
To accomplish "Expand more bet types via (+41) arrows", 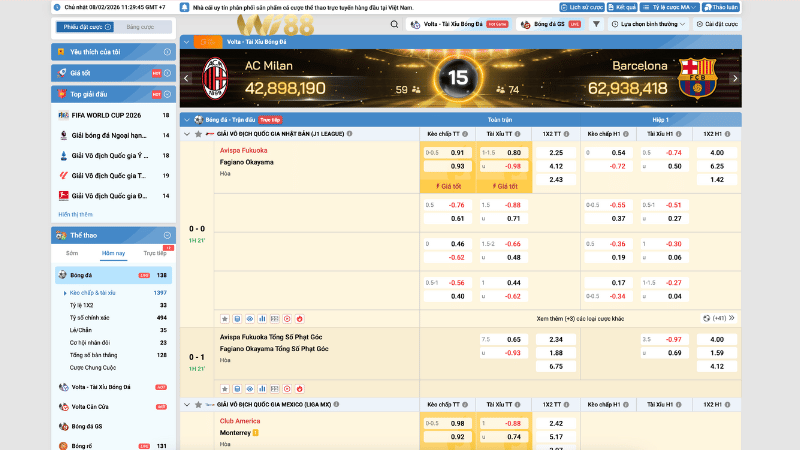I will [x=732, y=318].
